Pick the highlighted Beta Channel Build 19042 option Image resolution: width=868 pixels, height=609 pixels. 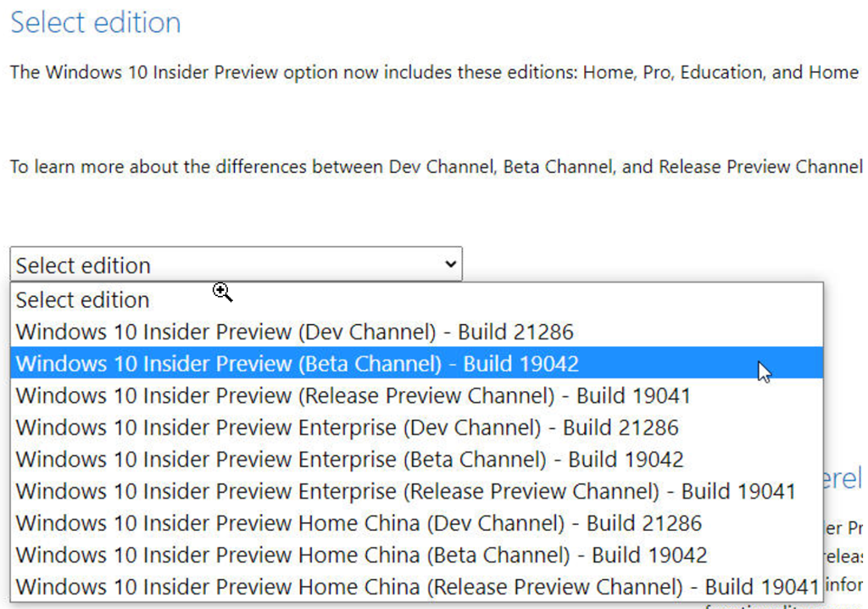tap(297, 364)
